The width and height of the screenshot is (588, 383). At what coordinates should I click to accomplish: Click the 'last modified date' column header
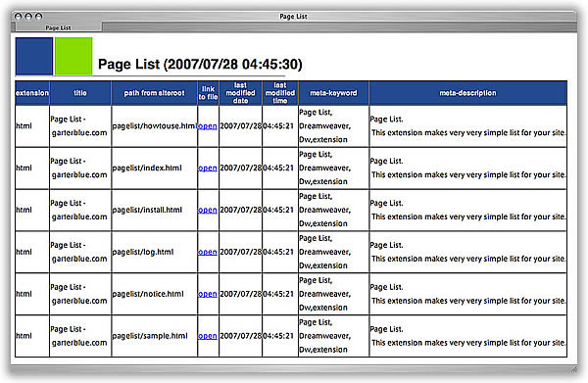click(240, 93)
